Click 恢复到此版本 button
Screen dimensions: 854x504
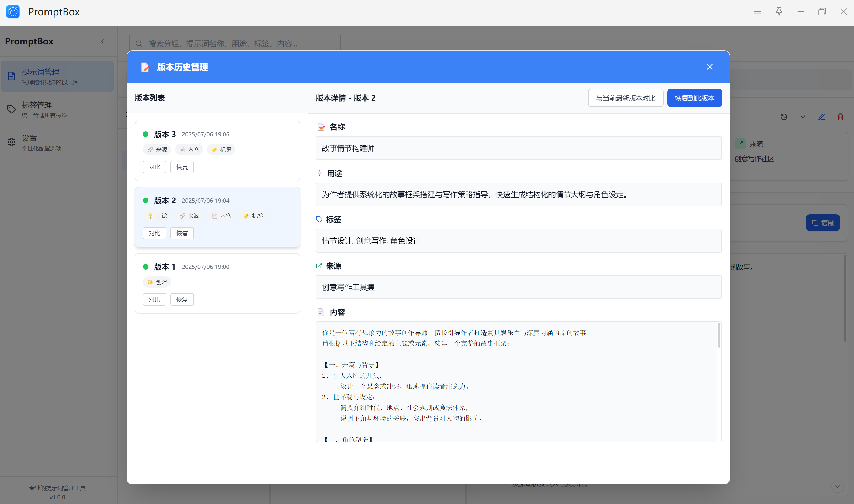(x=694, y=98)
